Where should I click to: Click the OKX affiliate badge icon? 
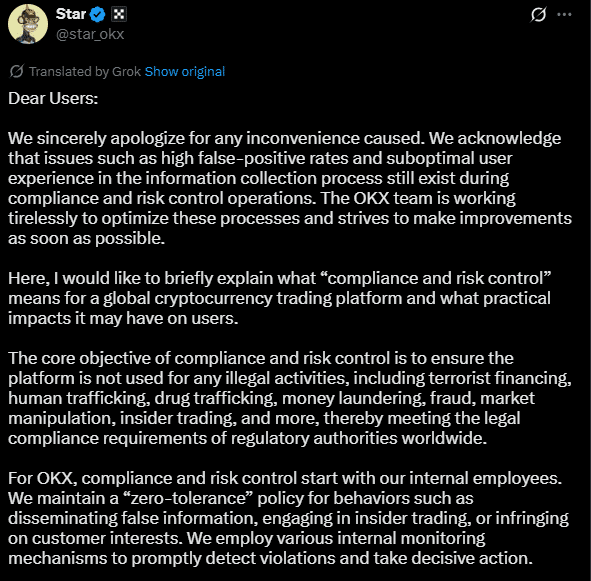click(119, 14)
